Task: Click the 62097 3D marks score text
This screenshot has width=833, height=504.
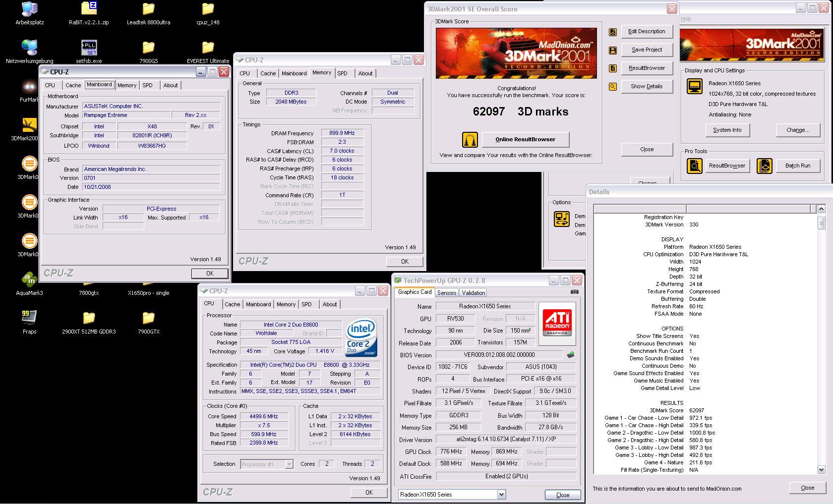Action: tap(521, 112)
